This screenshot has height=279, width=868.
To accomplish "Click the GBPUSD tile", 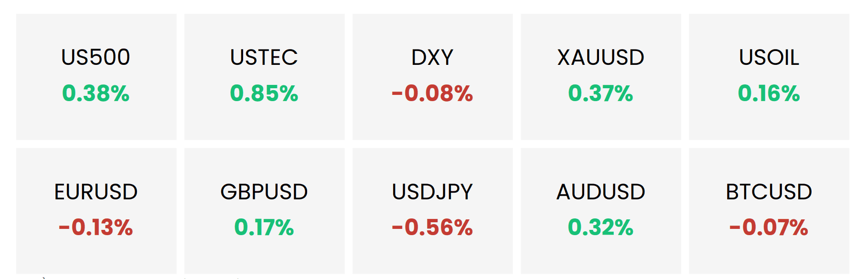I will (264, 211).
